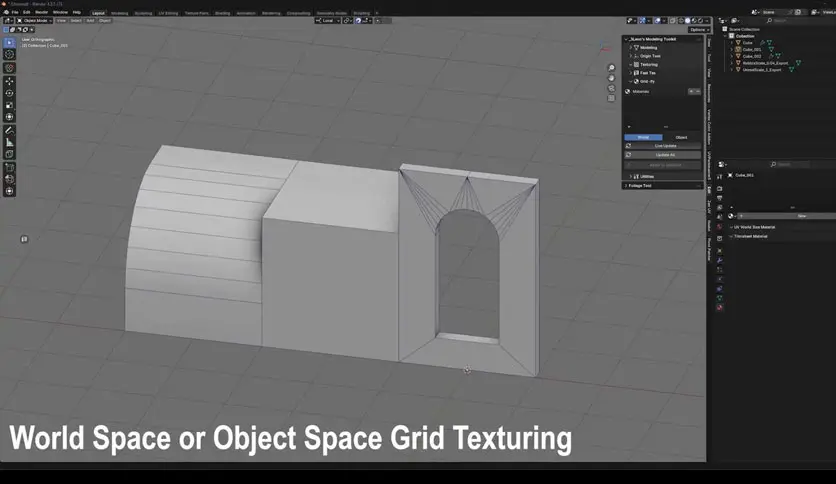This screenshot has height=484, width=836.
Task: Open the File menu
Action: 15,12
